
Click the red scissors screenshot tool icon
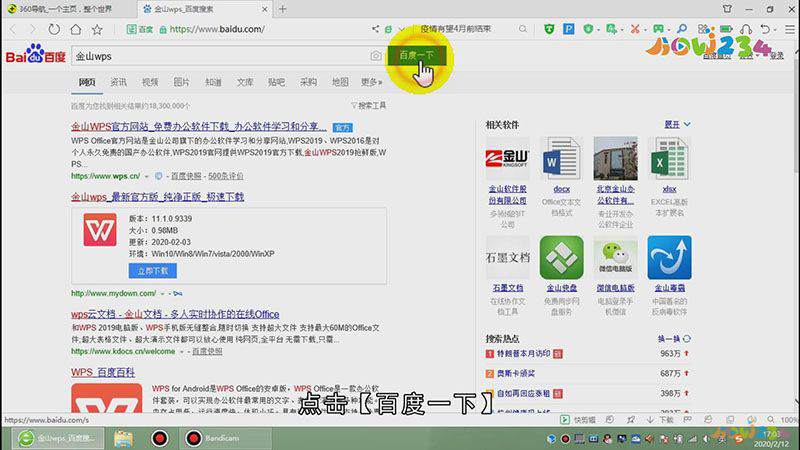pos(635,29)
